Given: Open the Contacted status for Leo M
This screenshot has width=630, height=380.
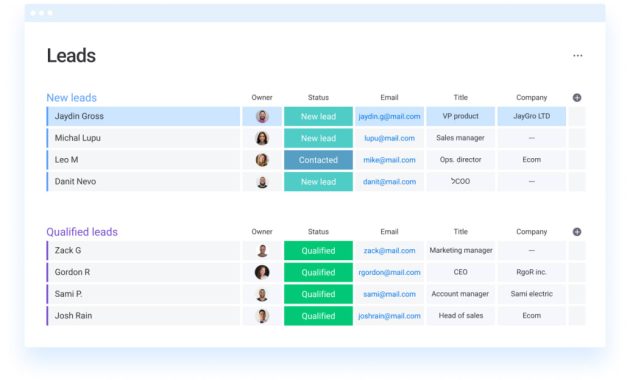Looking at the screenshot, I should point(318,160).
